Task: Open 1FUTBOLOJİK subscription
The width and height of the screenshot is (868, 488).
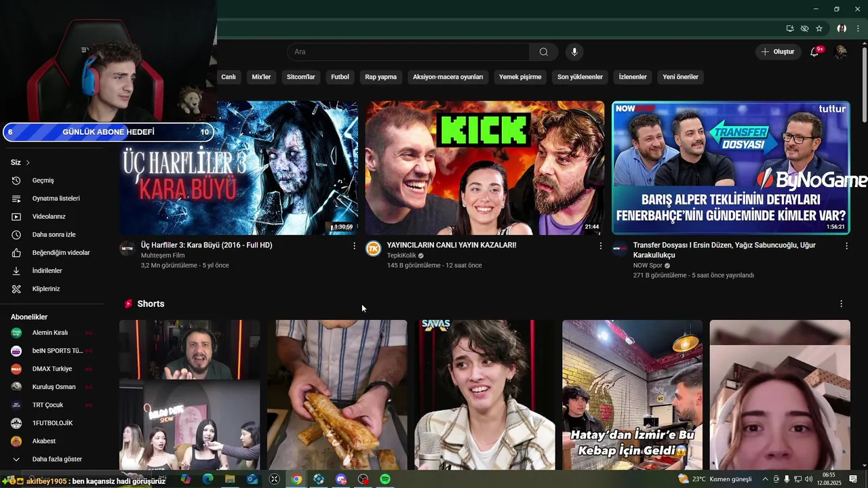Action: point(51,423)
